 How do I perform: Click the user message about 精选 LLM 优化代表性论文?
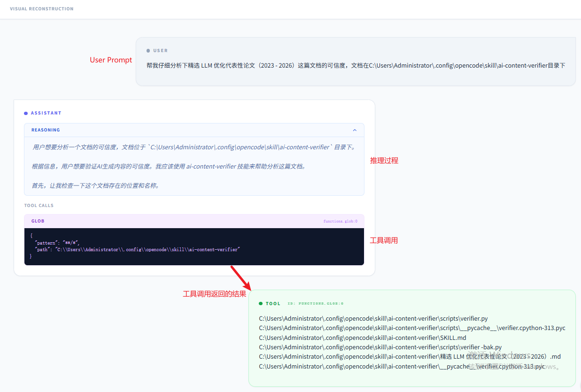[x=356, y=66]
